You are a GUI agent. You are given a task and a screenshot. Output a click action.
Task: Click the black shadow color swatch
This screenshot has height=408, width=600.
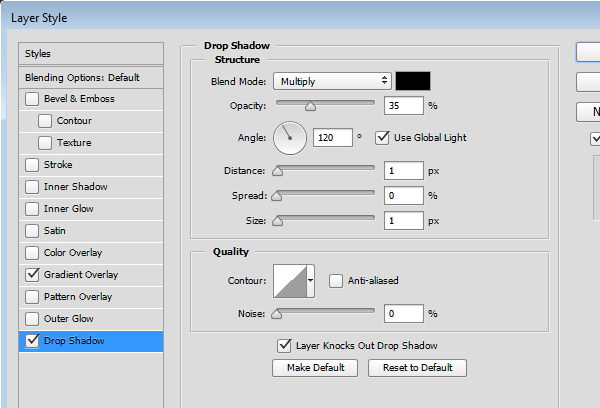pos(412,81)
